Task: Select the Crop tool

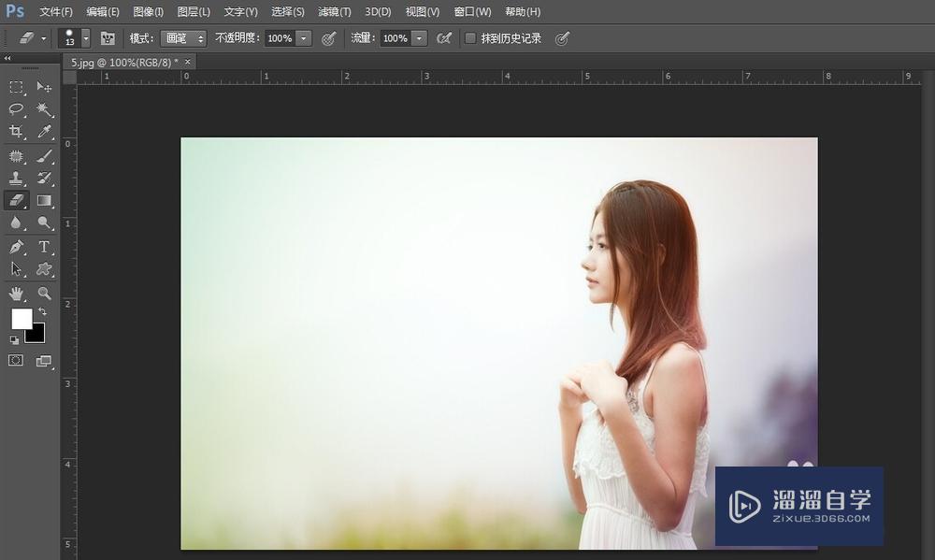Action: [x=16, y=132]
